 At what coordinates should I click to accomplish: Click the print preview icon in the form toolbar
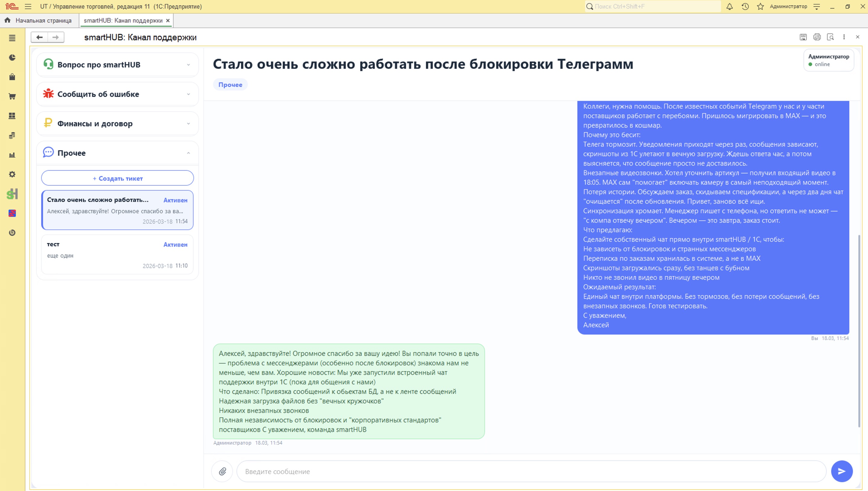[831, 37]
